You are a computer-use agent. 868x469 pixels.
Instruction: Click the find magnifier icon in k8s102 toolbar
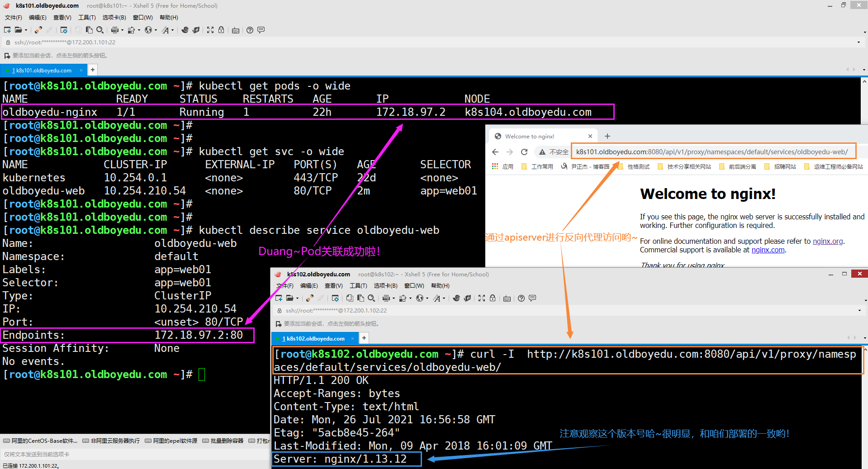click(371, 298)
